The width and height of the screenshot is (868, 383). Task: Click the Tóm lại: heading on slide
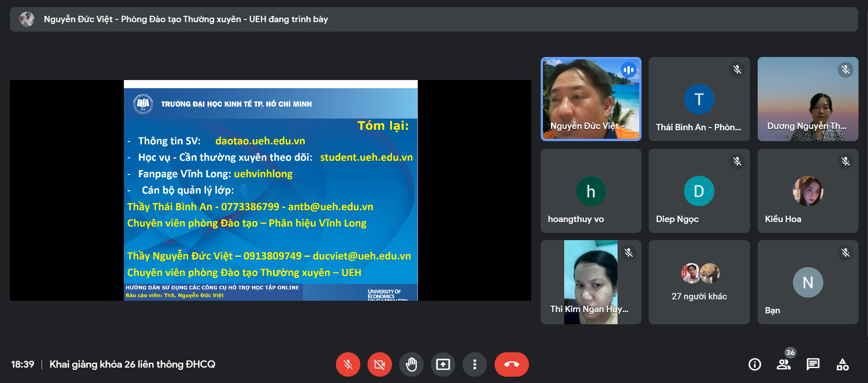click(383, 125)
